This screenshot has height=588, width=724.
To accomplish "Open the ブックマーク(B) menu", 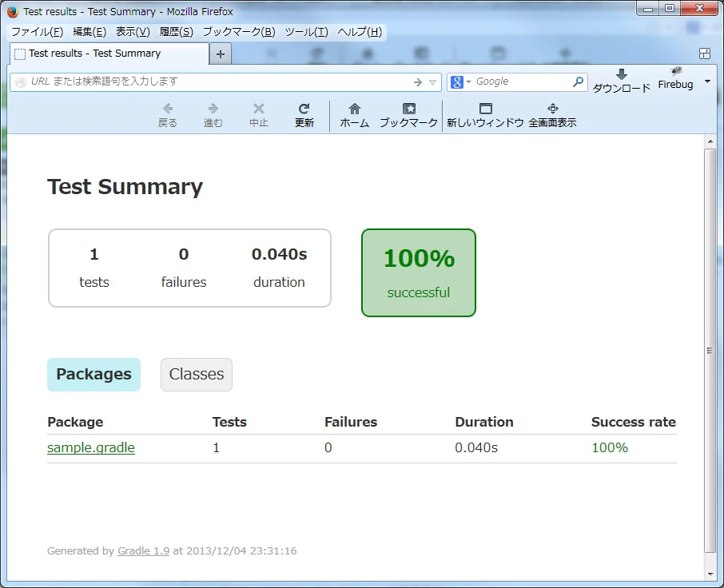I will point(239,32).
